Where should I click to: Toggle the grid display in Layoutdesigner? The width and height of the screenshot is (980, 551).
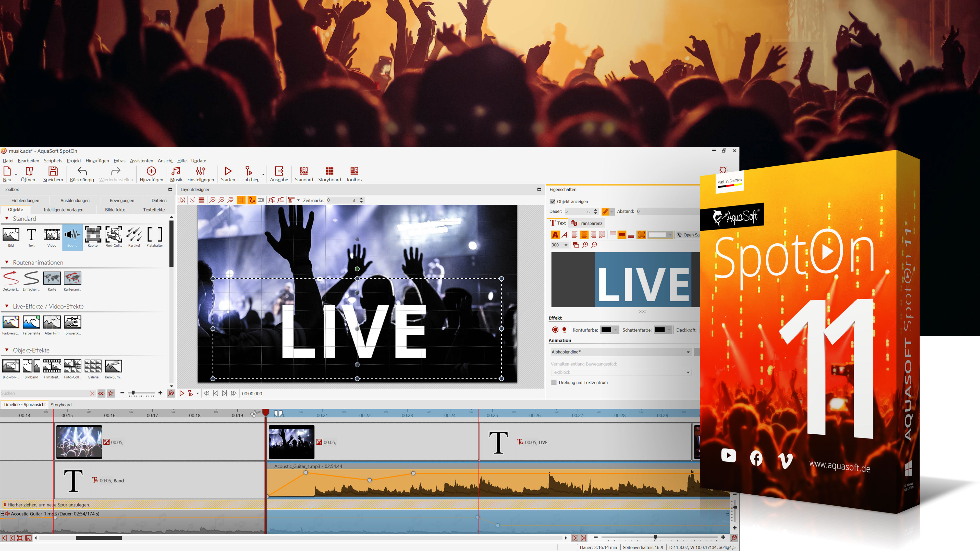(241, 200)
